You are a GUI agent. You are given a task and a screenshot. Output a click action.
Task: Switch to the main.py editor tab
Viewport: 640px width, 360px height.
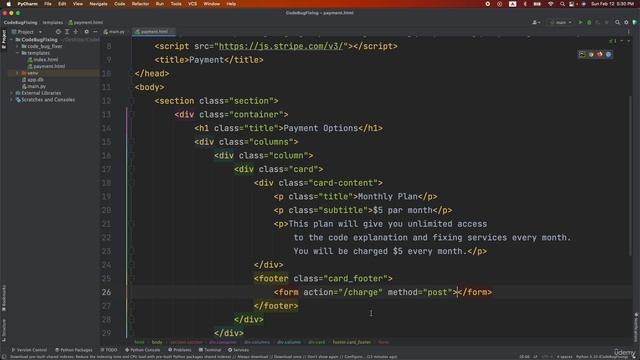pyautogui.click(x=114, y=31)
